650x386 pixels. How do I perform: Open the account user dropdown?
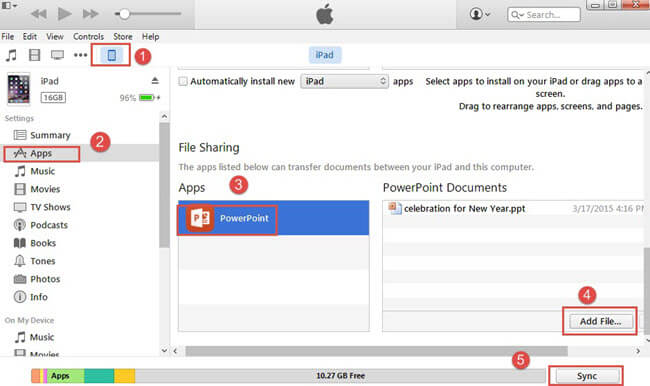click(480, 14)
